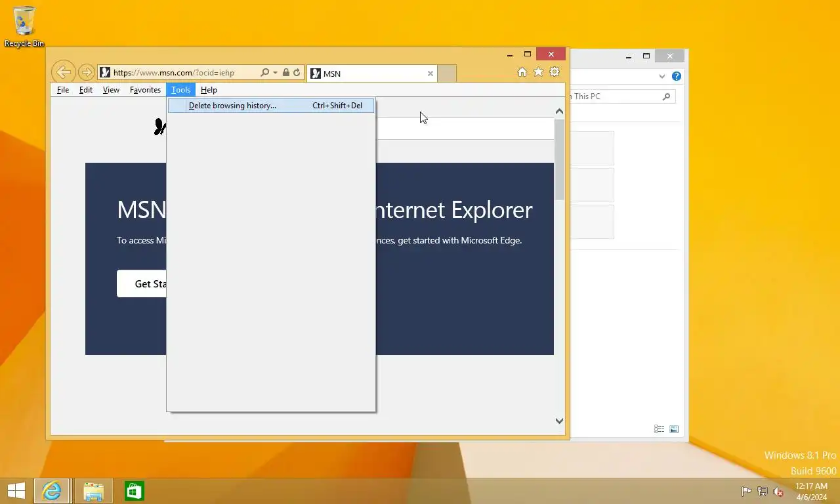This screenshot has width=840, height=504.
Task: Close the open Tools menu
Action: 180,90
